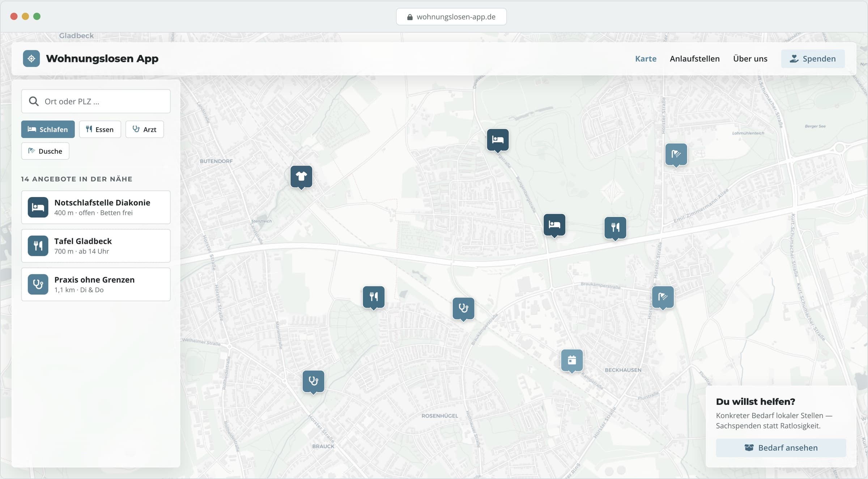Click the wohnungslosen-app.de address bar
The width and height of the screenshot is (868, 479).
[x=451, y=17]
